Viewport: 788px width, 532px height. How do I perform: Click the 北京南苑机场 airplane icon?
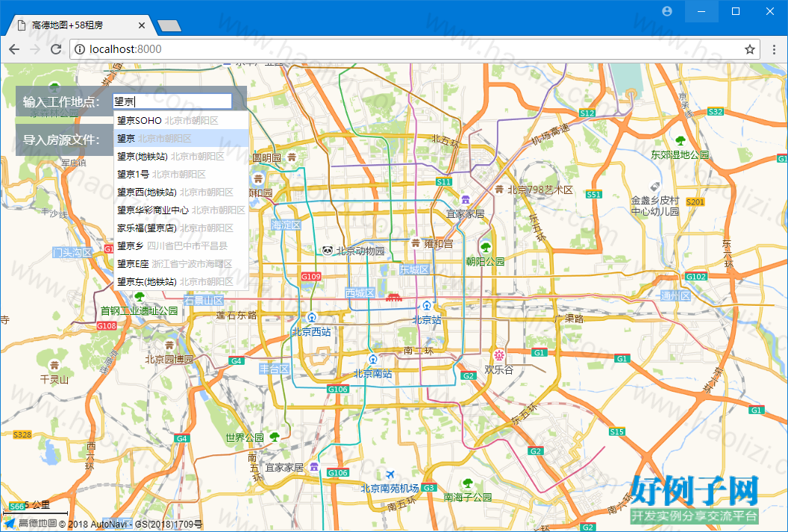point(390,475)
